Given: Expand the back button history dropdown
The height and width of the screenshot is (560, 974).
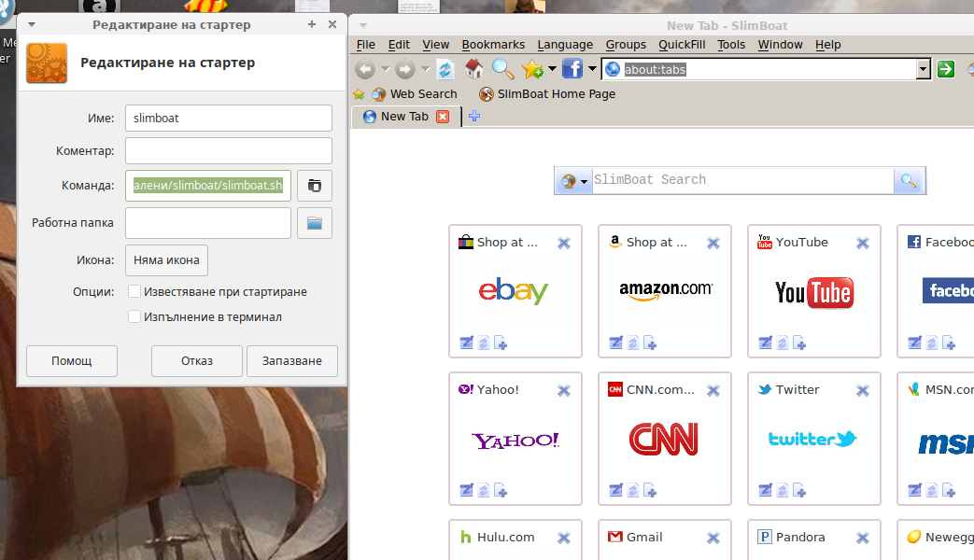Looking at the screenshot, I should [385, 69].
